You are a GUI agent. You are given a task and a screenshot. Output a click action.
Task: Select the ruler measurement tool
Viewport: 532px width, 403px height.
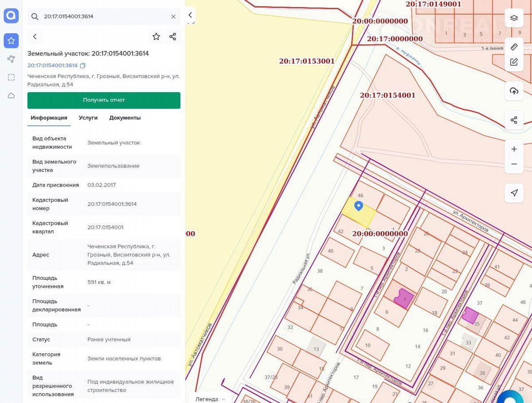(514, 47)
